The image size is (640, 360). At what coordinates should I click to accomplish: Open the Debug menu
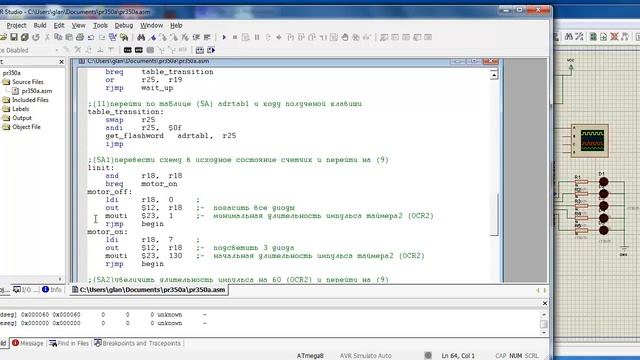point(124,25)
